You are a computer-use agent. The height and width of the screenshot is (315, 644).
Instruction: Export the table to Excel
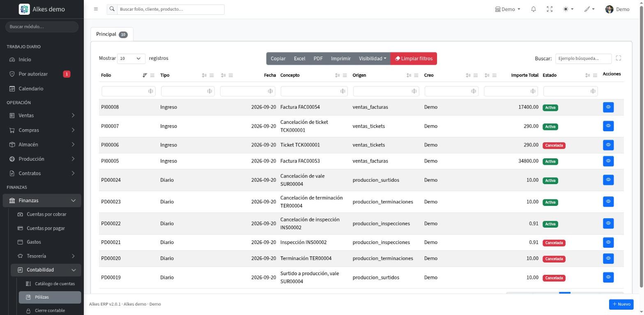pos(299,58)
